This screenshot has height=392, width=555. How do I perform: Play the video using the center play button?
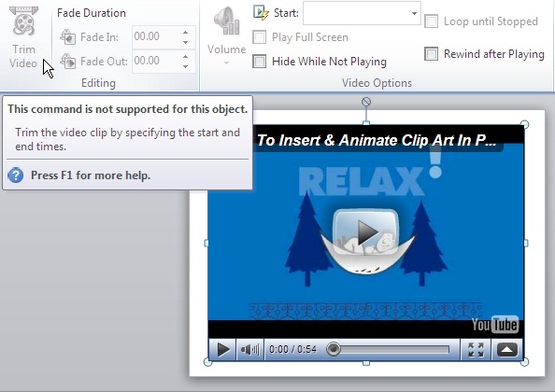point(366,231)
